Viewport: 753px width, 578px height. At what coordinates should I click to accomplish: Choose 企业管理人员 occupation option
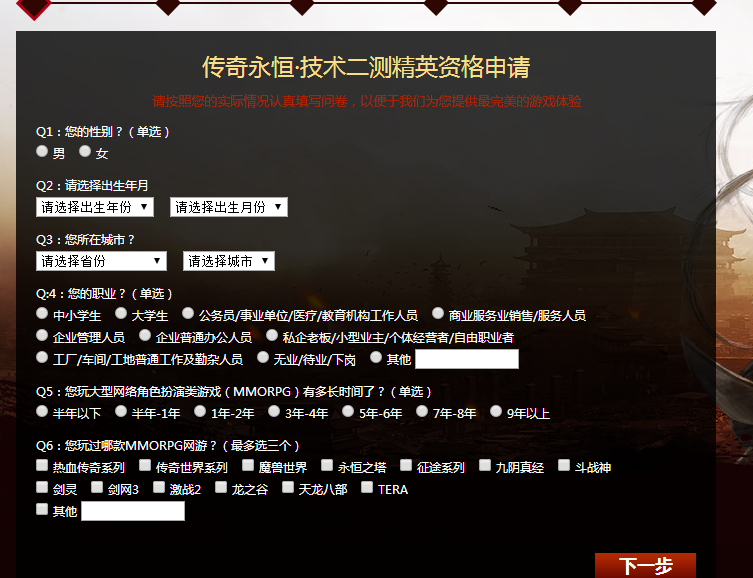coord(42,335)
